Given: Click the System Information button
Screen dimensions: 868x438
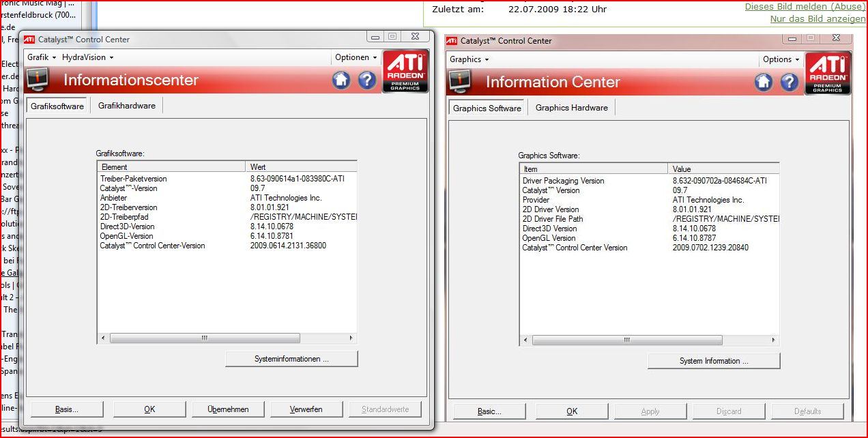Looking at the screenshot, I should (x=714, y=361).
